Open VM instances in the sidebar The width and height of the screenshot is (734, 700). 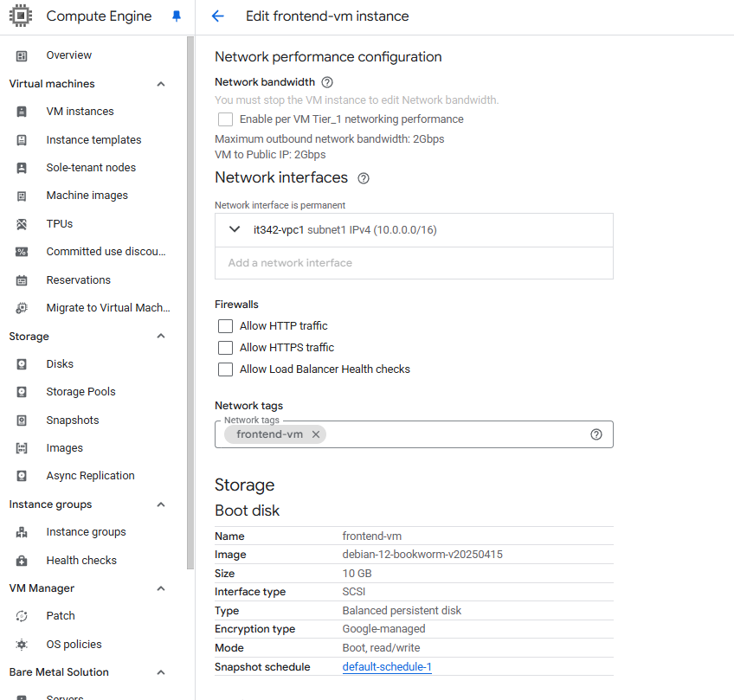coord(80,112)
